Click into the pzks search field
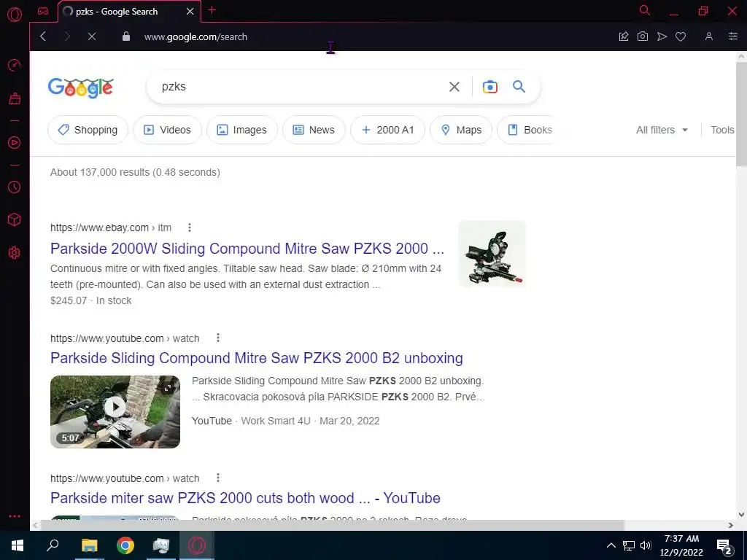The height and width of the screenshot is (560, 747). [x=300, y=87]
